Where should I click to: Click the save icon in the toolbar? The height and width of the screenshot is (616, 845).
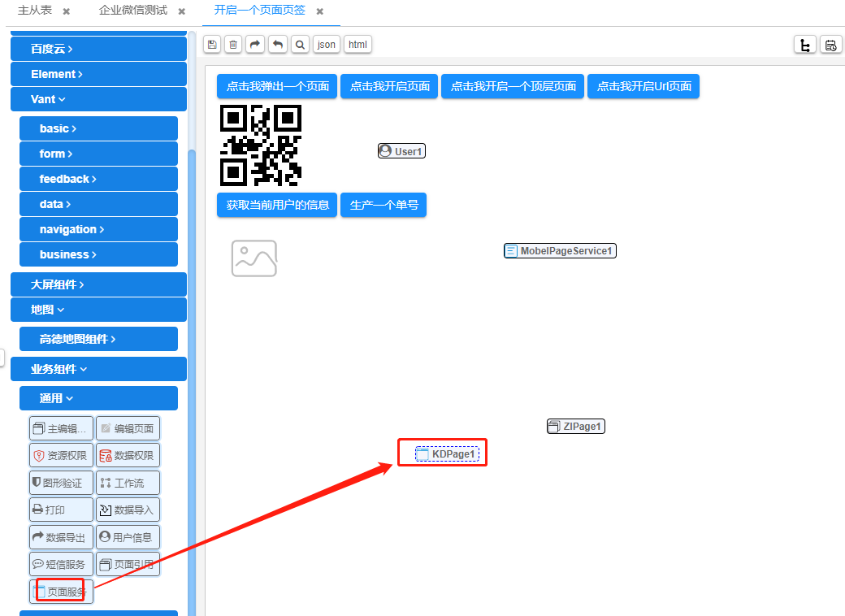pyautogui.click(x=212, y=45)
